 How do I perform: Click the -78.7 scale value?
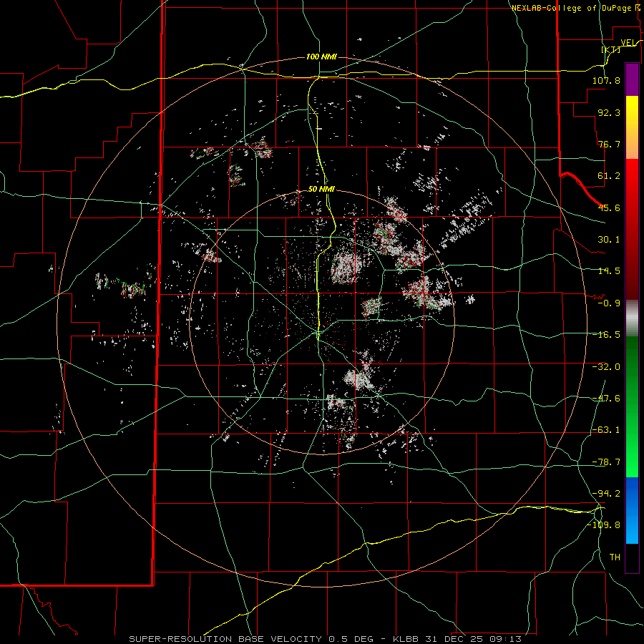[606, 462]
